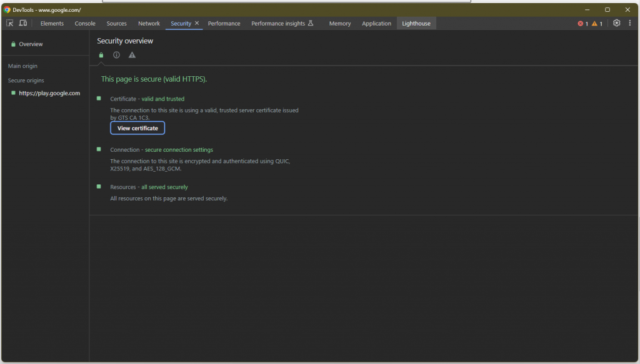Click the red error count indicator
640x364 pixels.
click(582, 24)
